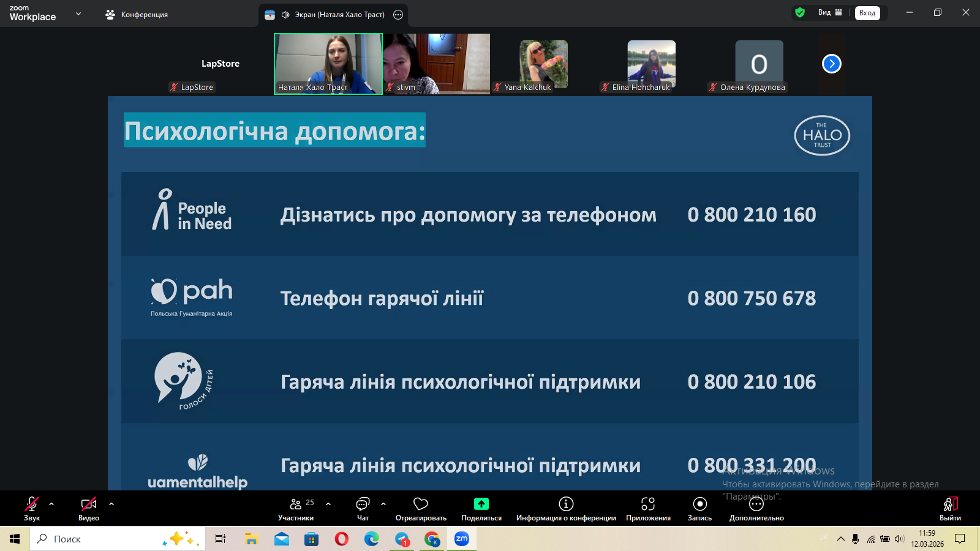980x551 pixels.
Task: Open Zoom Workplace dropdown chevron
Action: [78, 13]
